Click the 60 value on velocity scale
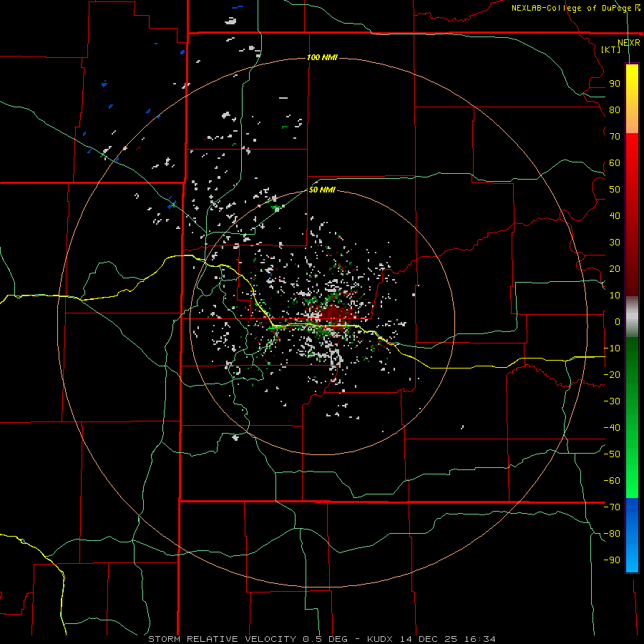 click(x=615, y=162)
